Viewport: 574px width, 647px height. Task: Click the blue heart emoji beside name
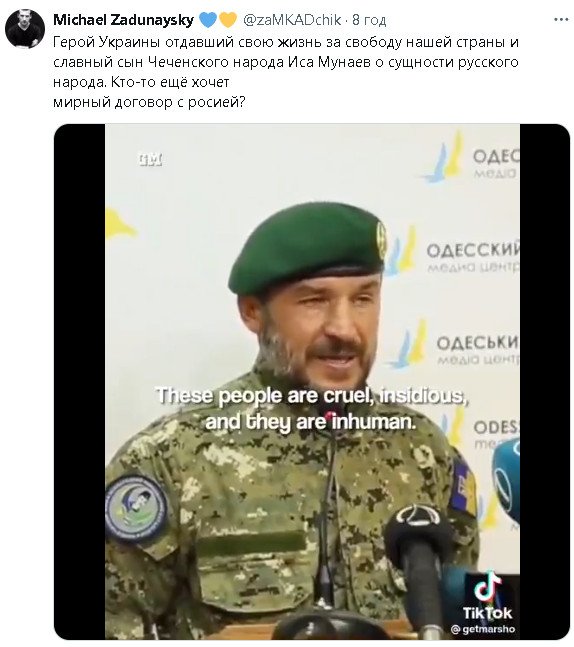point(208,20)
